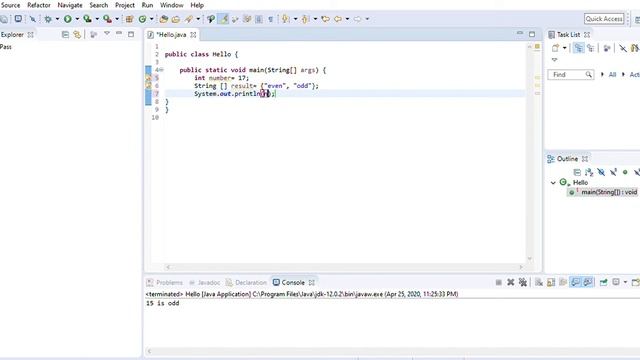This screenshot has width=640, height=360.
Task: Click the Task List Find field
Action: (x=570, y=75)
